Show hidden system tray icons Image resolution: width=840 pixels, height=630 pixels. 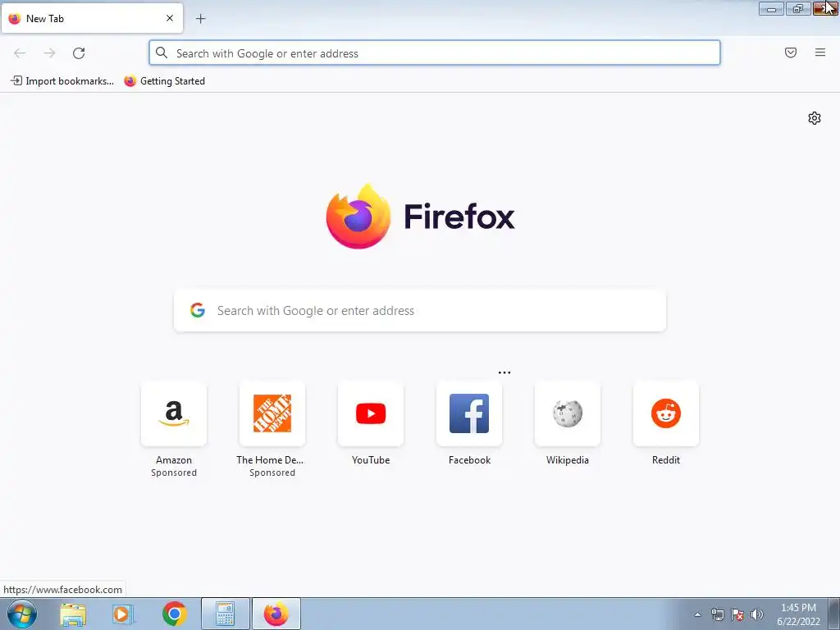[697, 614]
